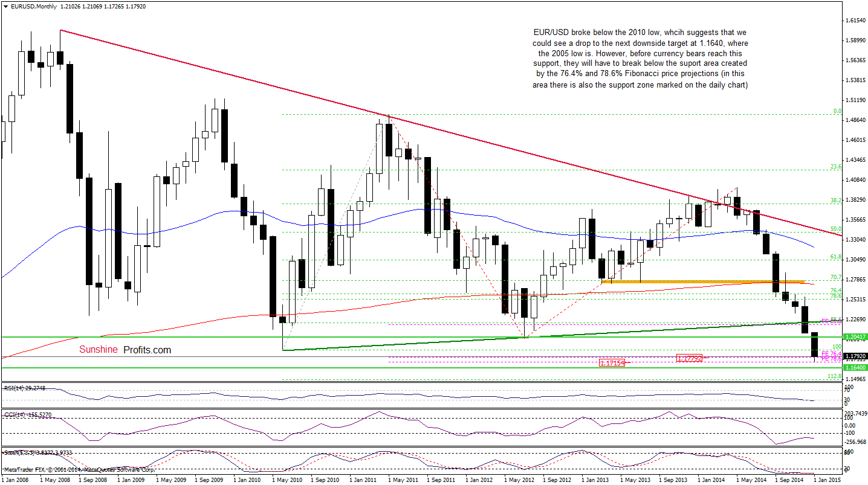Click the orange support rectangle near 1.27865
This screenshot has width=868, height=485.
pyautogui.click(x=702, y=282)
